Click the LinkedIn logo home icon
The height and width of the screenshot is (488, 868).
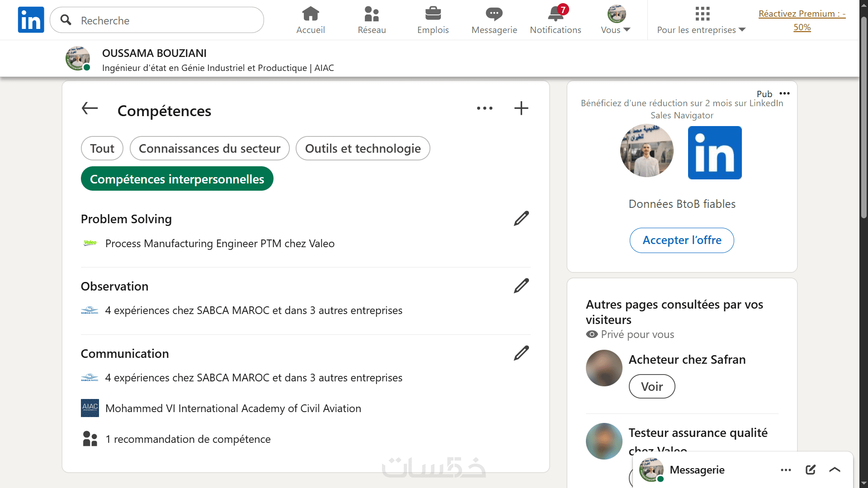[31, 20]
